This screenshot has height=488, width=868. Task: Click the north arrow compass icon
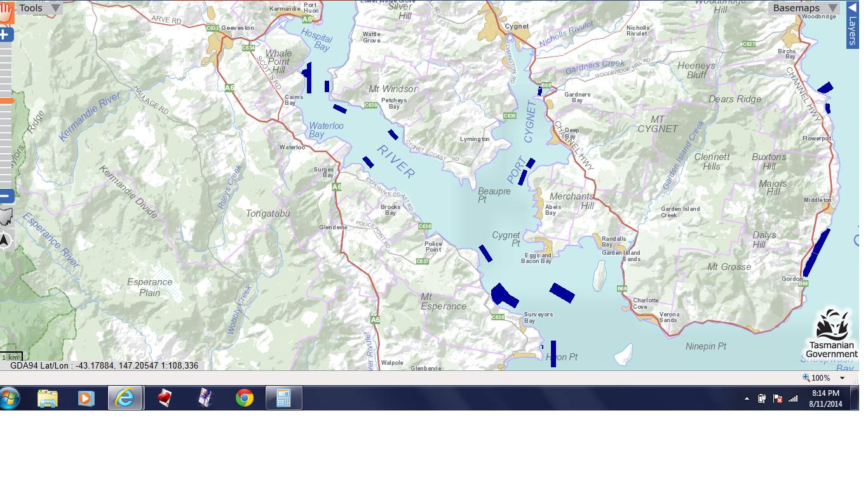6,241
